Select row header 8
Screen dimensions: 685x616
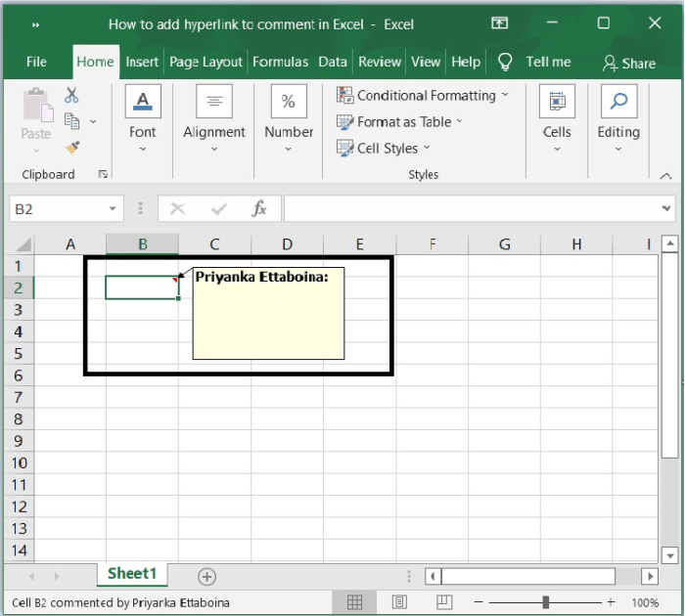(19, 419)
